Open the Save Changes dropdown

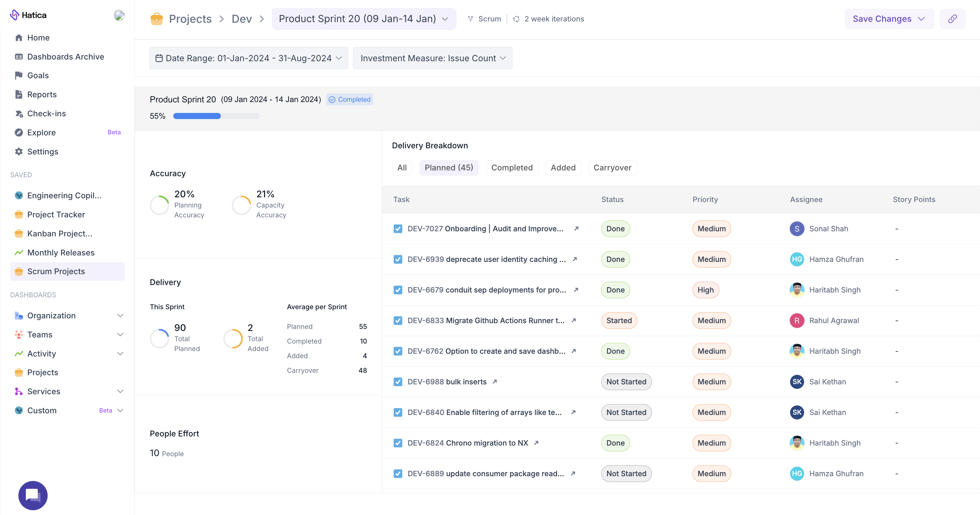[889, 19]
